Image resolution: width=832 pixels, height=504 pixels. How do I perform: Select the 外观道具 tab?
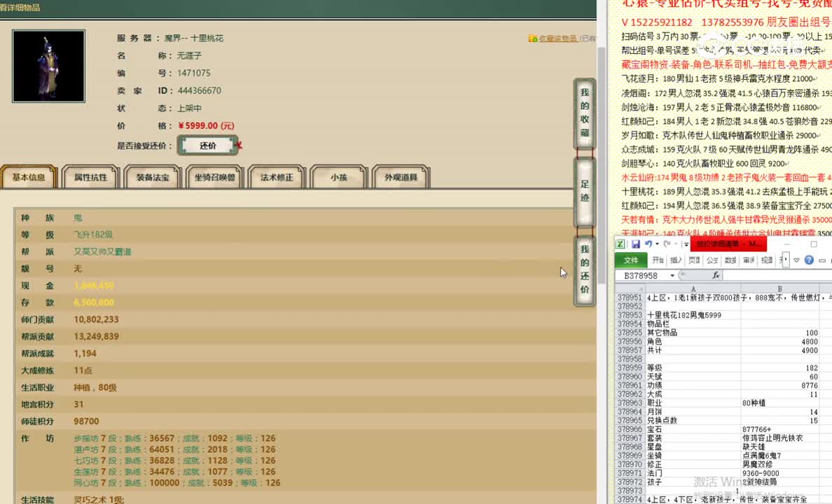pyautogui.click(x=401, y=177)
